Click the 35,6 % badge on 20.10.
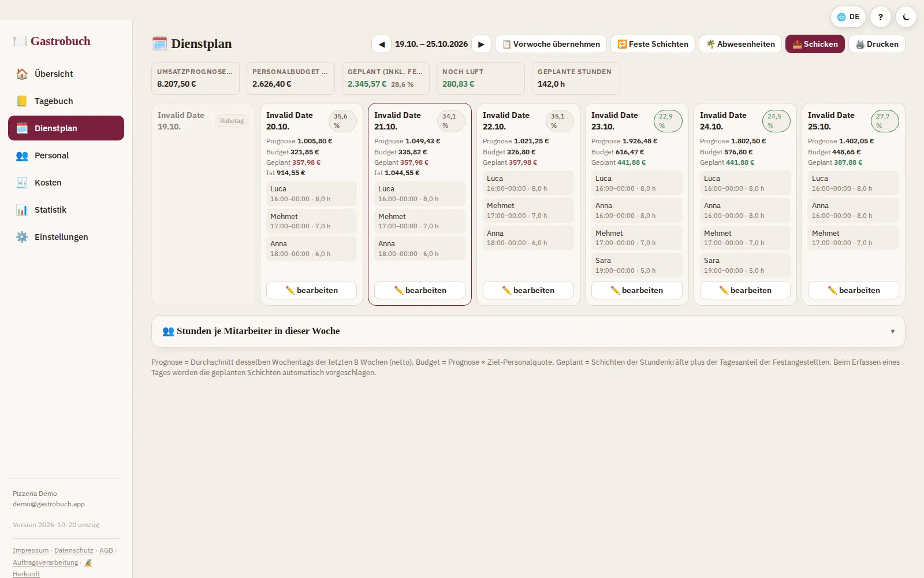 (x=342, y=121)
